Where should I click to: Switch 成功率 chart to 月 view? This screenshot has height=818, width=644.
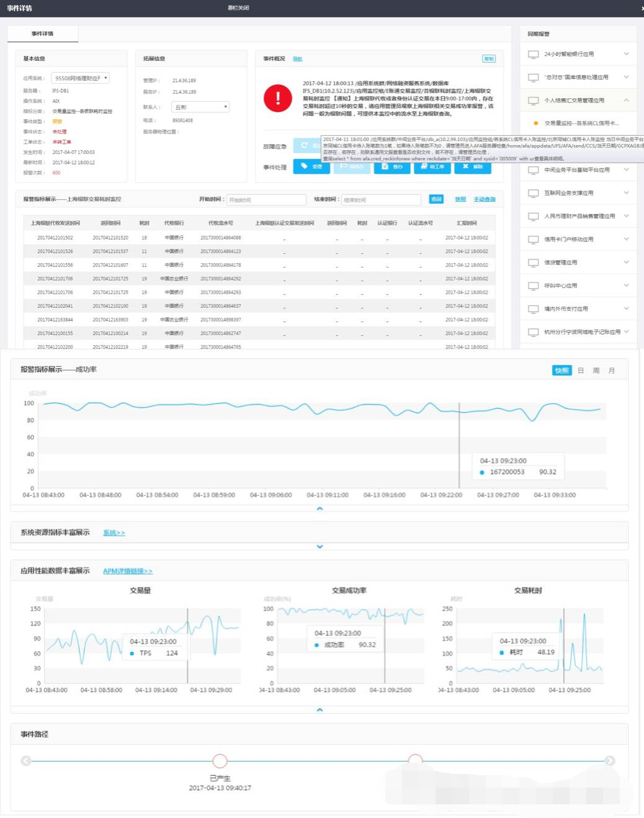pos(612,371)
